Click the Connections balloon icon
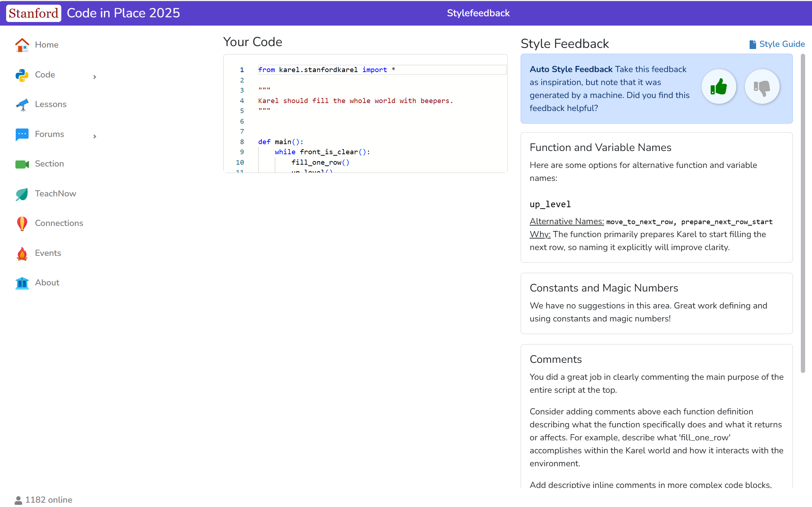The width and height of the screenshot is (812, 507). 22,223
